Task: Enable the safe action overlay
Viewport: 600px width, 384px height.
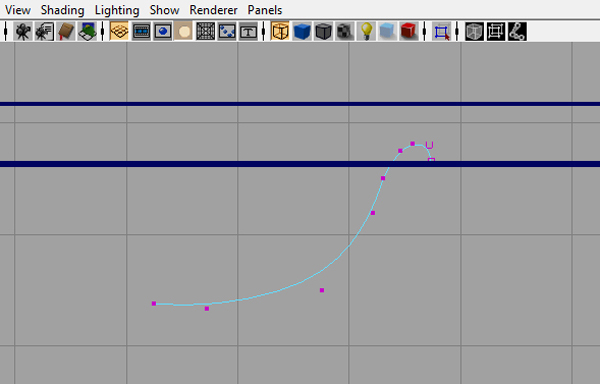Action: point(227,31)
